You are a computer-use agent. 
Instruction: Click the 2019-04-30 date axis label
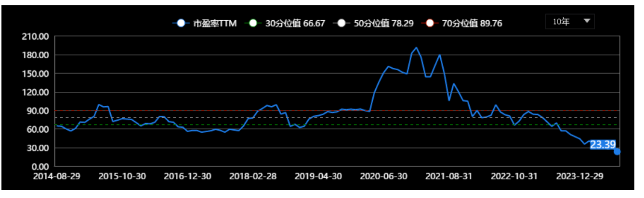point(318,176)
